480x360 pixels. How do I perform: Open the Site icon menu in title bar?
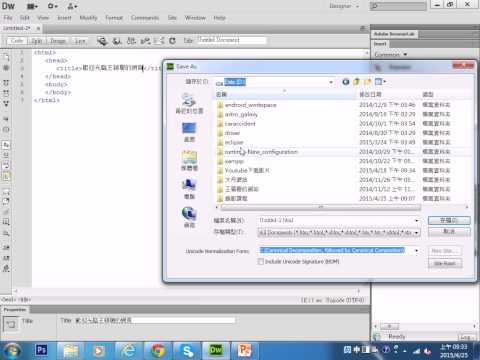72,6
